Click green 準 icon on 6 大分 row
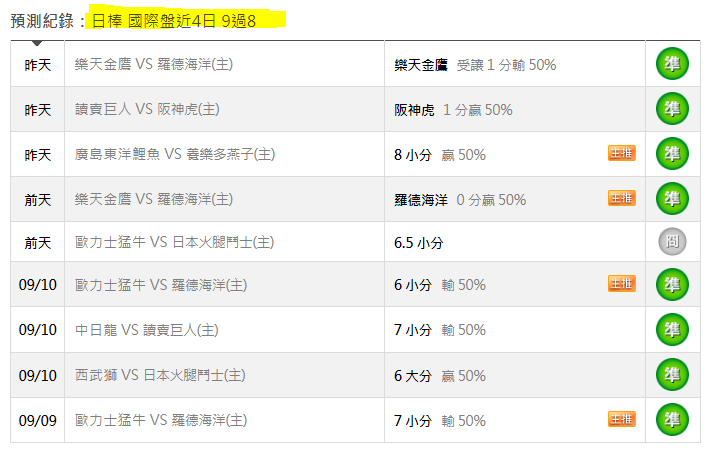 [x=672, y=375]
